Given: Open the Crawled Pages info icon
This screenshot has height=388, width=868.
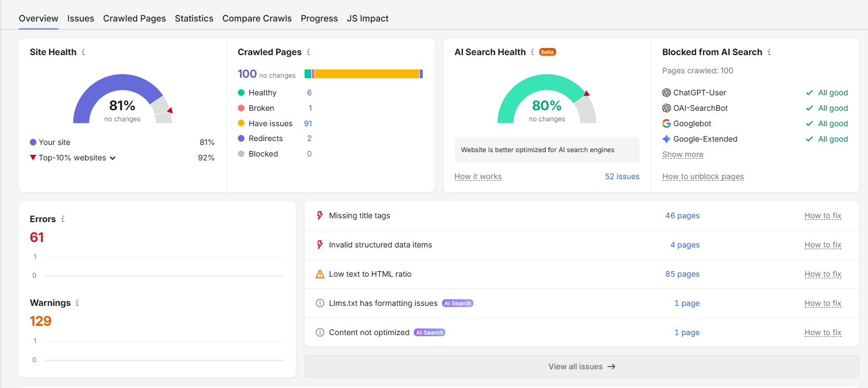Looking at the screenshot, I should tap(308, 52).
